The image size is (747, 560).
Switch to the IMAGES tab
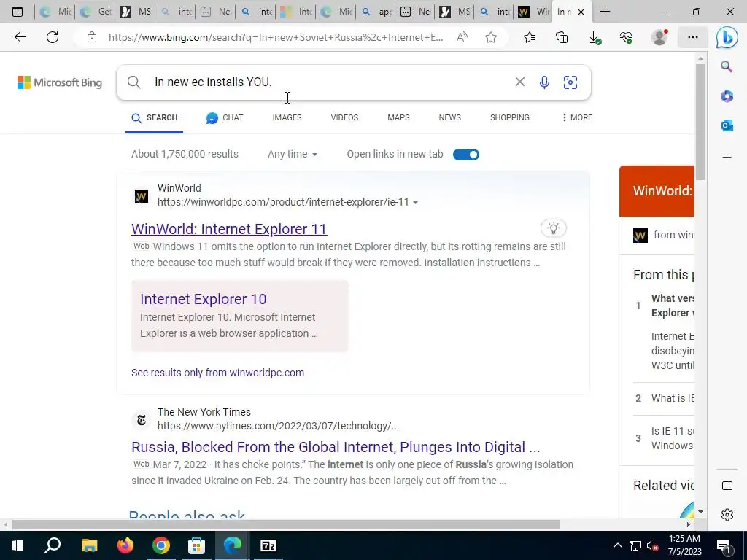[x=287, y=117]
